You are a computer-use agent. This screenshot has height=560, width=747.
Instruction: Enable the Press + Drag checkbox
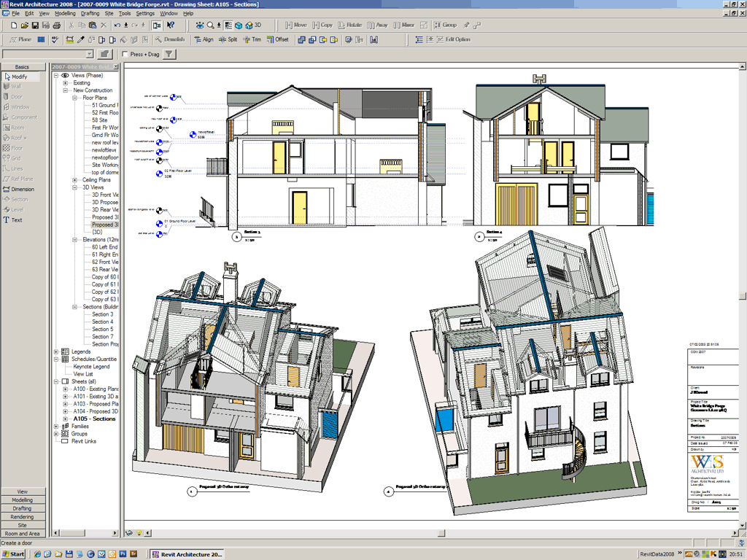click(125, 54)
